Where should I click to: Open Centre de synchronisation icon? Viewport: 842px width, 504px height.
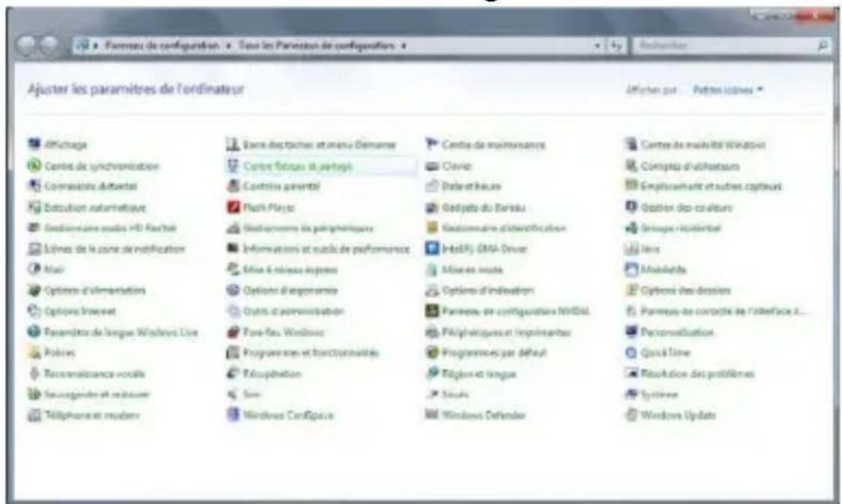pyautogui.click(x=34, y=166)
